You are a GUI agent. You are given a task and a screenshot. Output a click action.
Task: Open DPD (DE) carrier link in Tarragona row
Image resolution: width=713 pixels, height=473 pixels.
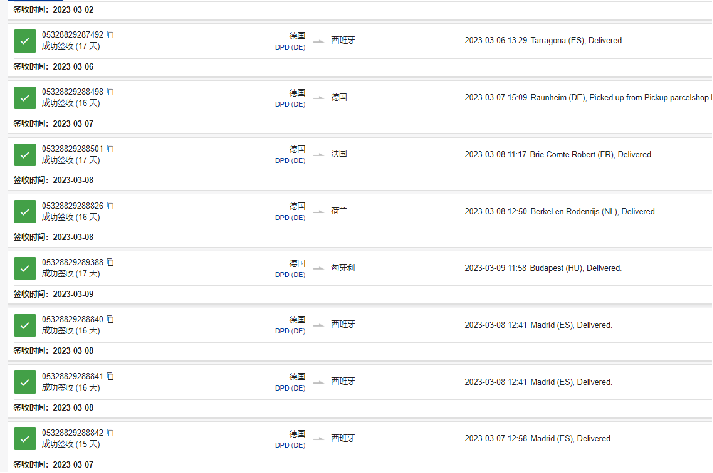point(290,47)
